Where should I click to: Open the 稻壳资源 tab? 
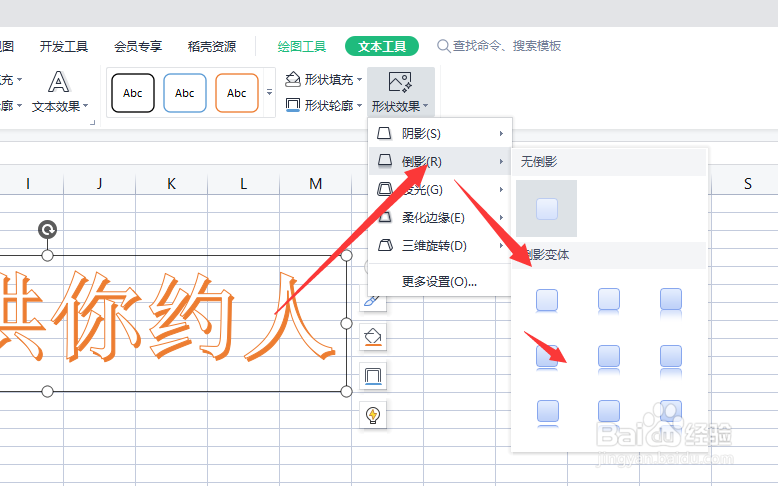(212, 47)
